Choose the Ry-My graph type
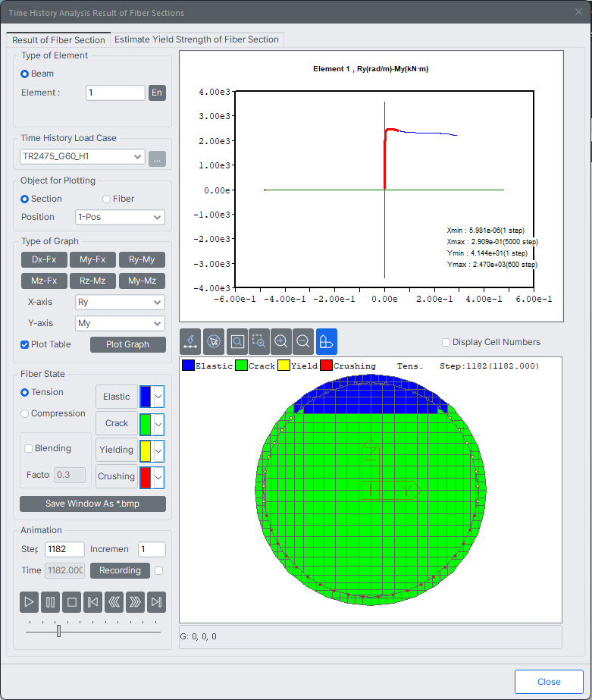This screenshot has width=592, height=700. (142, 259)
